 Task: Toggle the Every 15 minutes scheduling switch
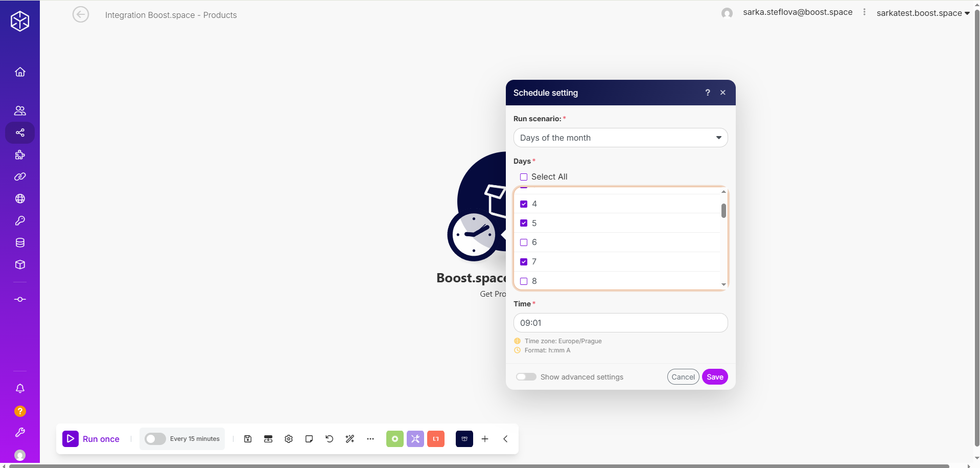pos(155,439)
